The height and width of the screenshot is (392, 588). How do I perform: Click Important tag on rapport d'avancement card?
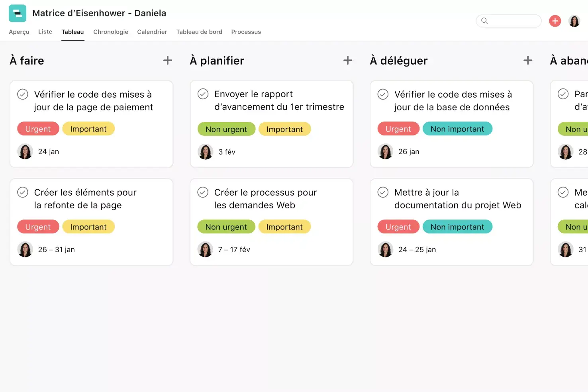(x=284, y=129)
